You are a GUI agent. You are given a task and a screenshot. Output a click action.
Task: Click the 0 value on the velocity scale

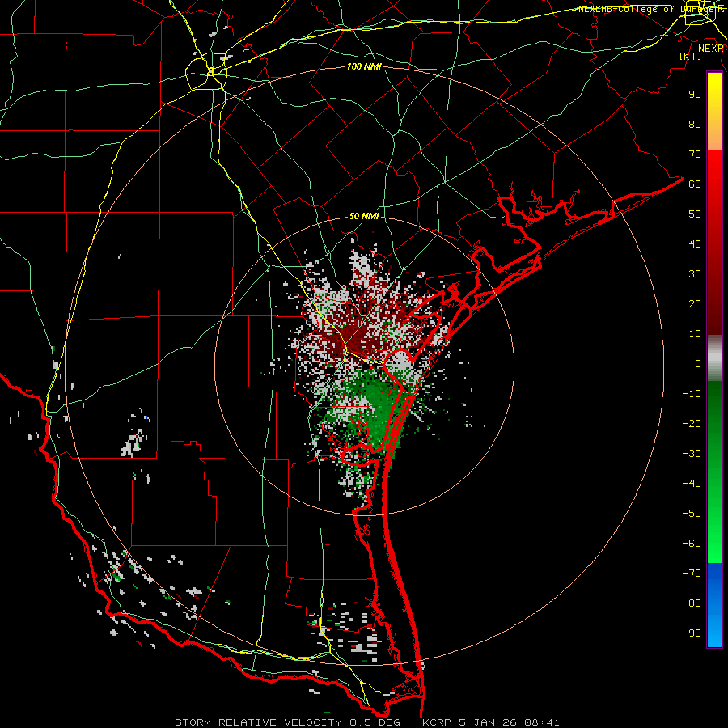click(x=698, y=363)
